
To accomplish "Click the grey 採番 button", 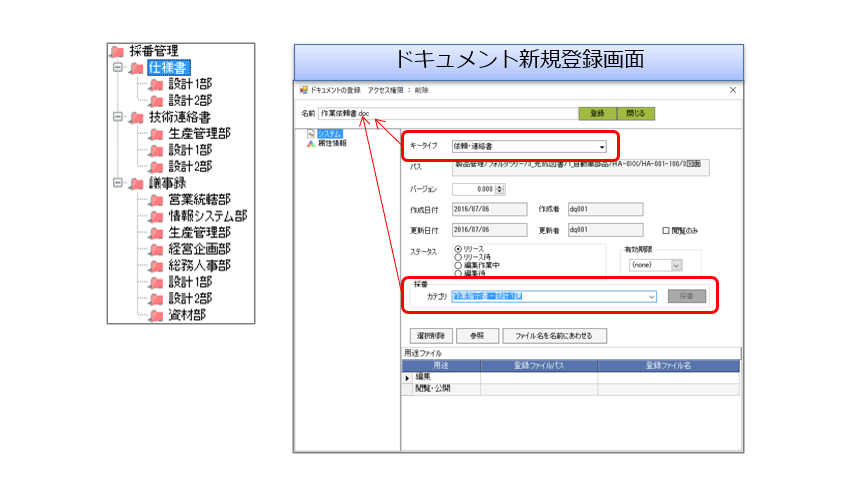I will [x=687, y=296].
